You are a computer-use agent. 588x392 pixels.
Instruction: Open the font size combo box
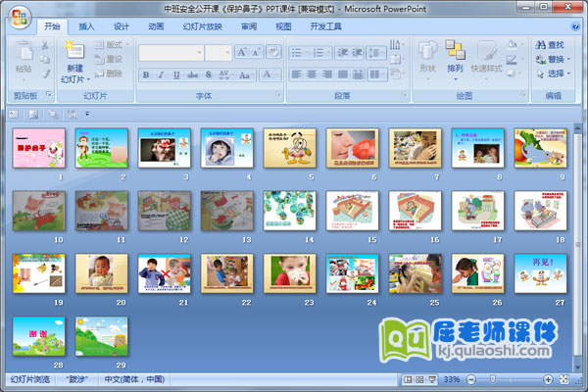point(219,53)
